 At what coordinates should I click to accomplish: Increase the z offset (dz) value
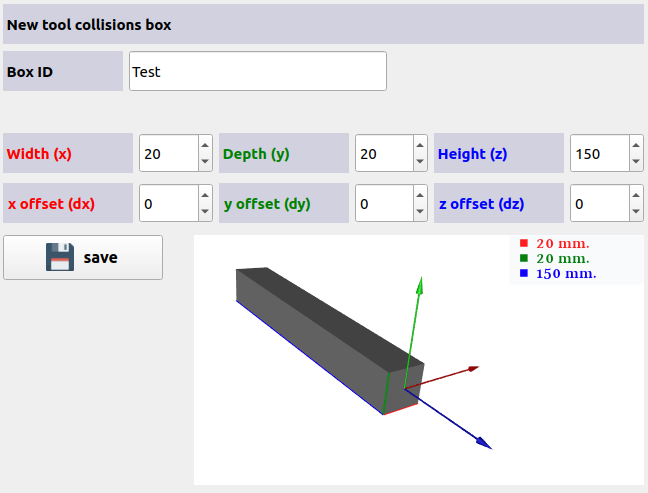[x=636, y=195]
